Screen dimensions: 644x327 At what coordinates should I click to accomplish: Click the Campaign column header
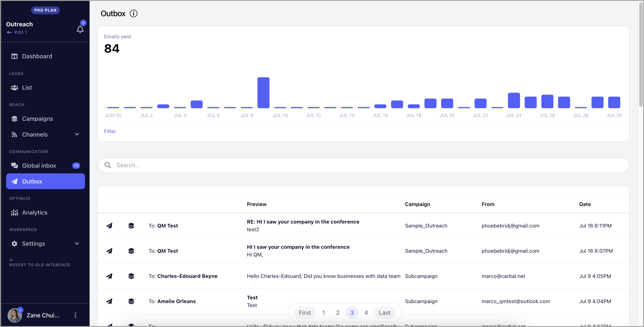tap(418, 204)
